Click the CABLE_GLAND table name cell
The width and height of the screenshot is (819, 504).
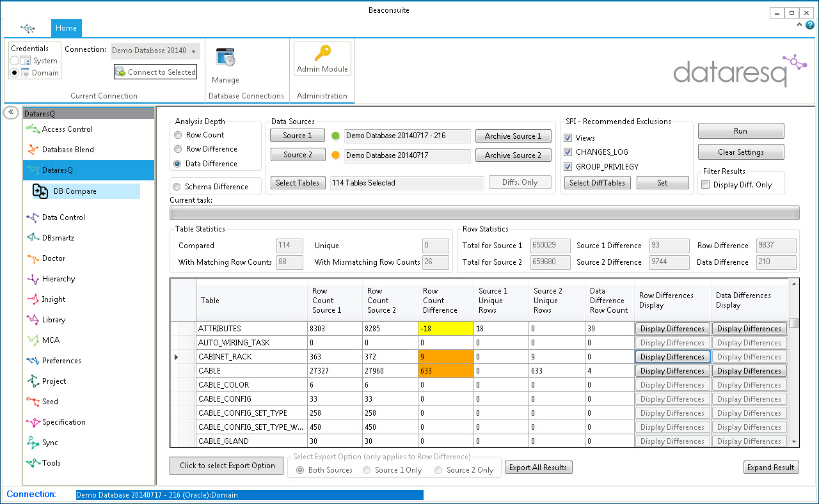(x=251, y=441)
